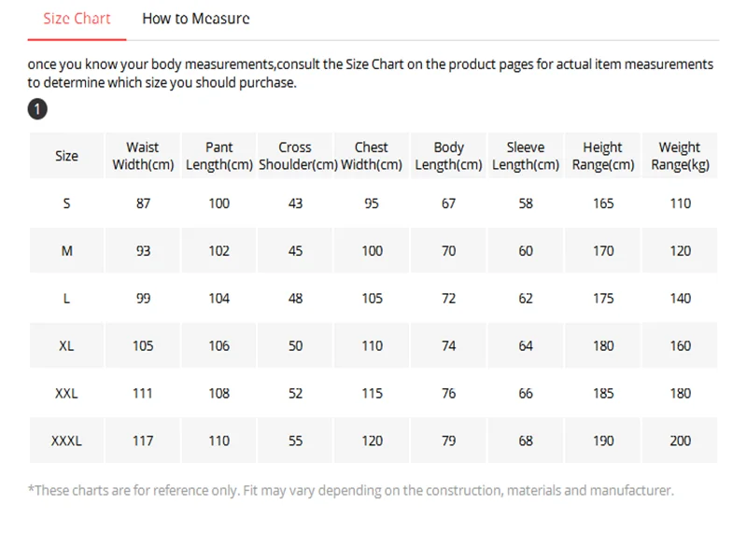Screen dimensions: 747x560
Task: Click the M size row label
Action: pos(66,251)
